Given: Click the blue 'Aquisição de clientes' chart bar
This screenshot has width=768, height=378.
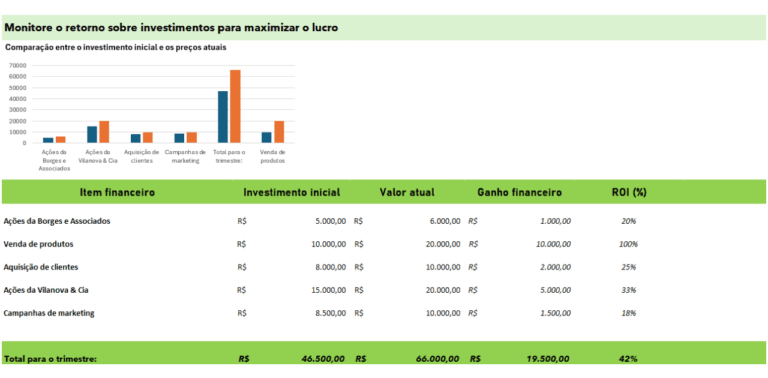Looking at the screenshot, I should [x=136, y=139].
